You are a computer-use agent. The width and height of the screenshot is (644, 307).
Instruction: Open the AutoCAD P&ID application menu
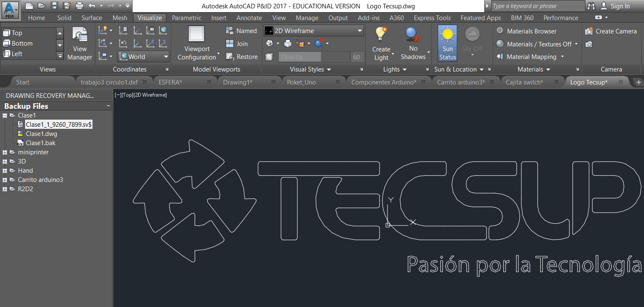[x=10, y=9]
